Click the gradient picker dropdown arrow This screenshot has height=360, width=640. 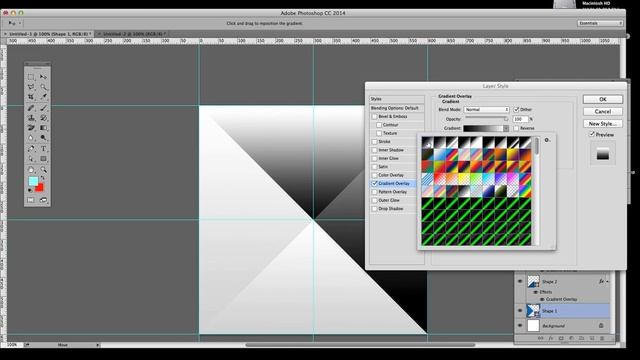coord(506,128)
